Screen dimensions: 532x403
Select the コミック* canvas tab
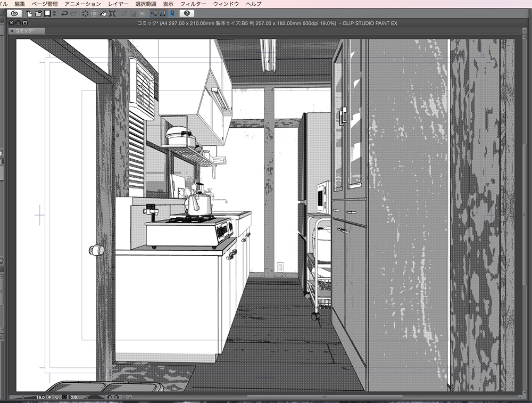[27, 31]
